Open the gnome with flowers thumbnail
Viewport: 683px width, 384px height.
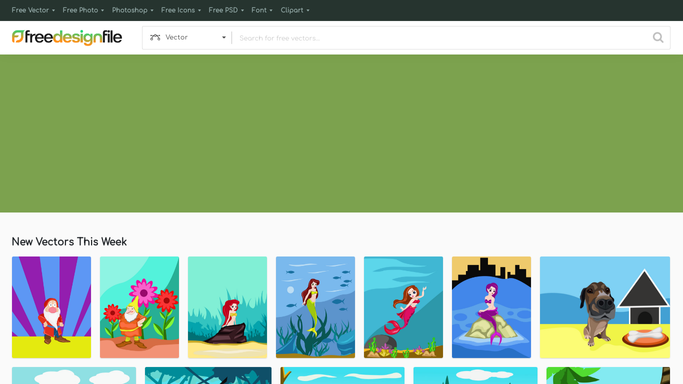(139, 307)
